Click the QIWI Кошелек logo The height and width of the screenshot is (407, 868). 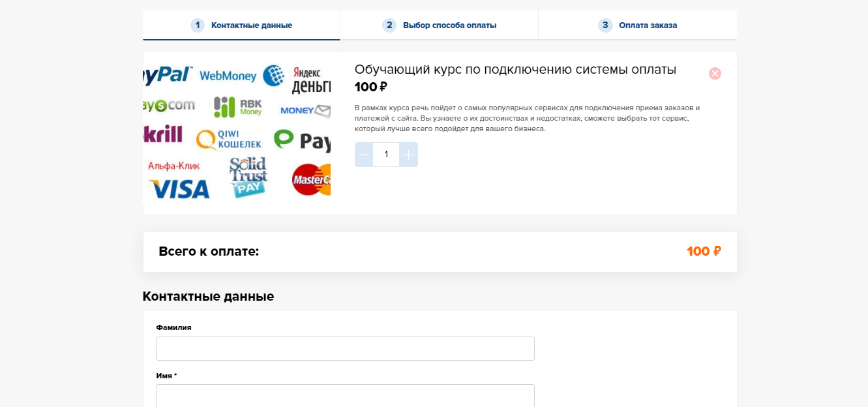tap(229, 139)
